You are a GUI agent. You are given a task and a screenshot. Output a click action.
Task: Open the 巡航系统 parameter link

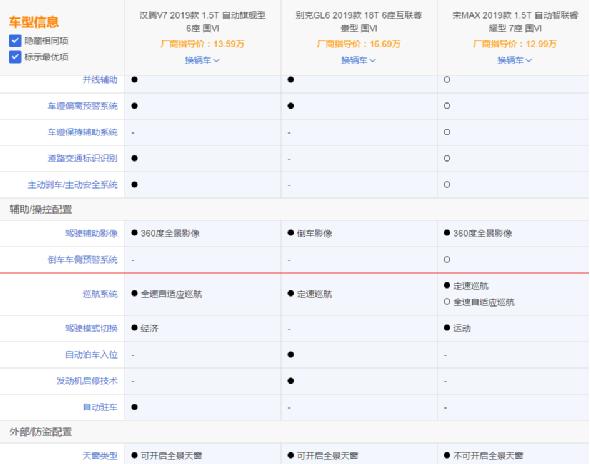click(x=100, y=294)
